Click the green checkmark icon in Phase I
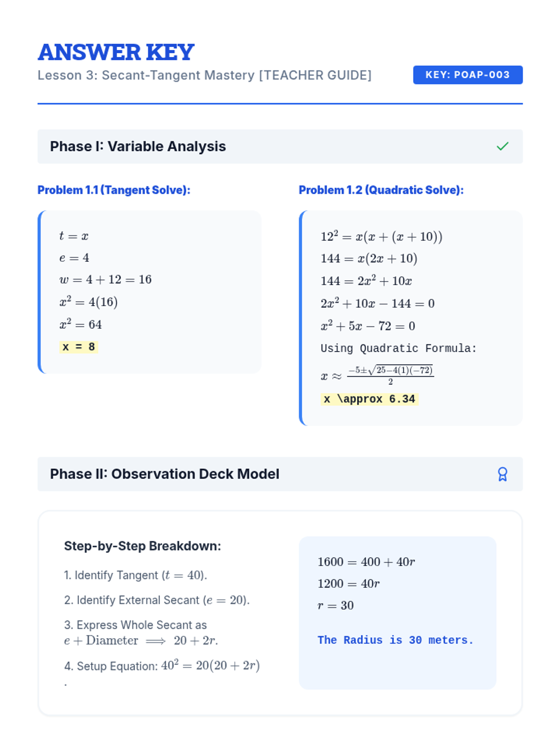Image resolution: width=560 pixels, height=747 pixels. pyautogui.click(x=502, y=147)
